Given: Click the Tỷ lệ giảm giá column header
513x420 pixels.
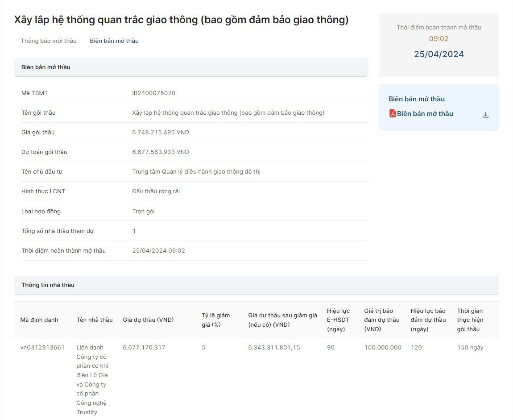Looking at the screenshot, I should click(216, 320).
